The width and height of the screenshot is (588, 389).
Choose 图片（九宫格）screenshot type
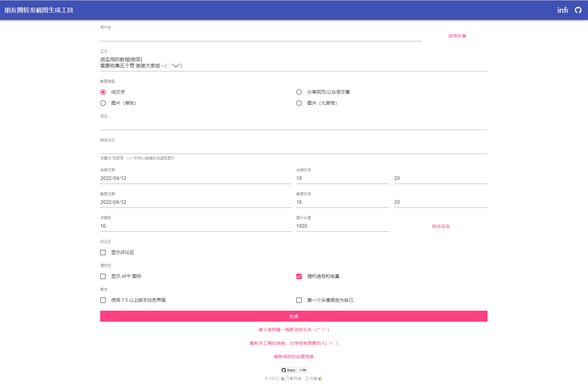pos(299,103)
